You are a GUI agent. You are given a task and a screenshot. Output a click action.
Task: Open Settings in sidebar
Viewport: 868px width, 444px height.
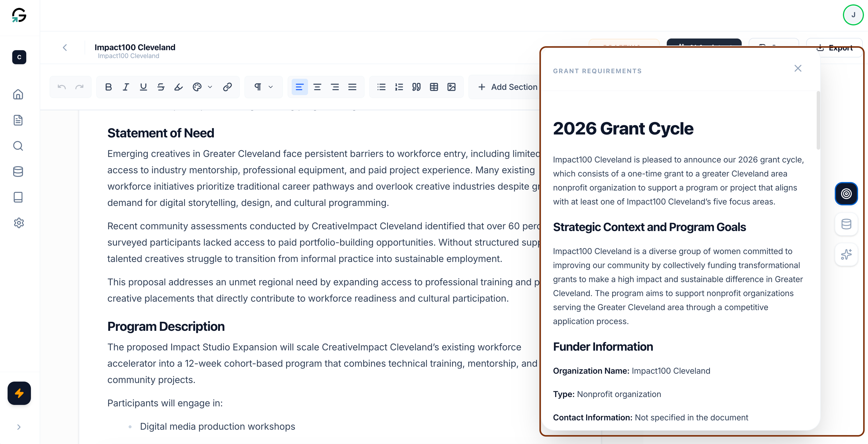click(19, 223)
